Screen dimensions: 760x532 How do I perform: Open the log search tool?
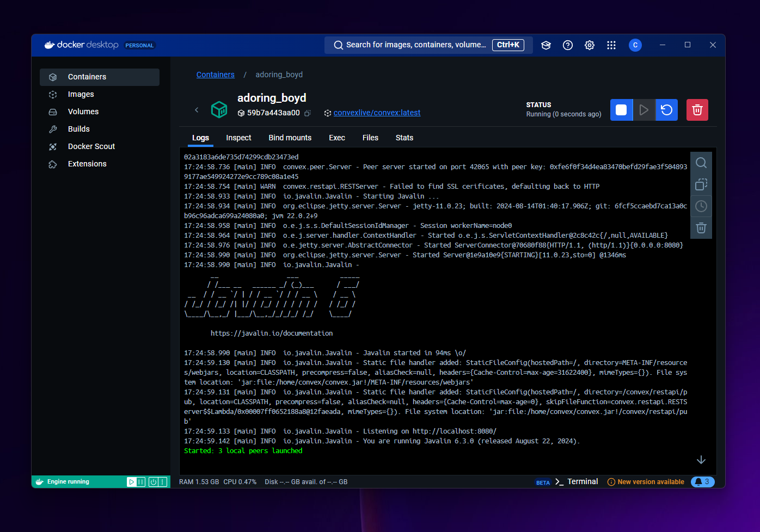pos(701,163)
